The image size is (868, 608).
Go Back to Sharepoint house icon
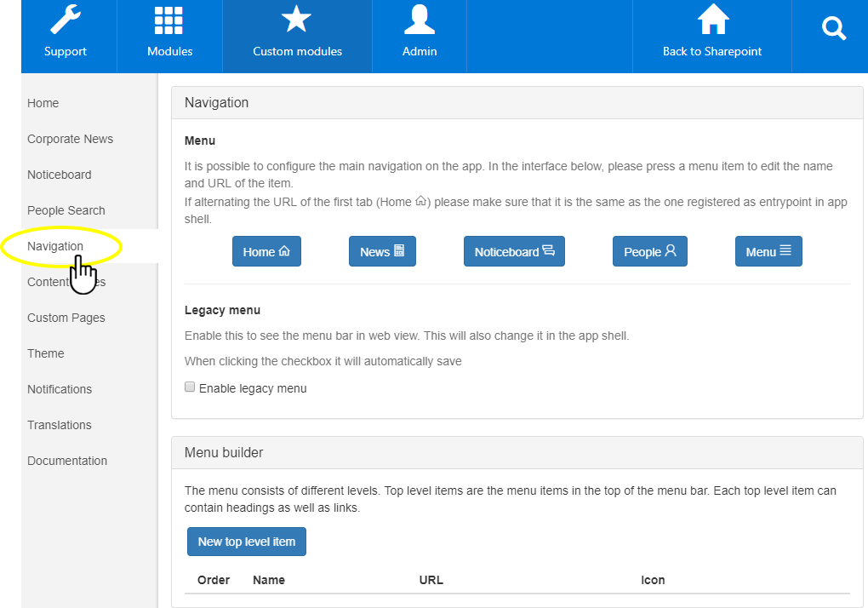pyautogui.click(x=712, y=20)
